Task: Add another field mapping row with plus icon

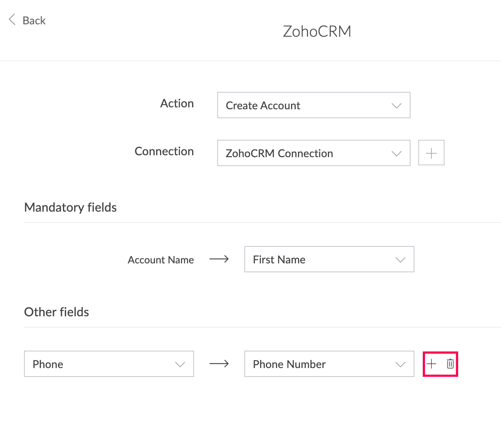Action: [431, 363]
